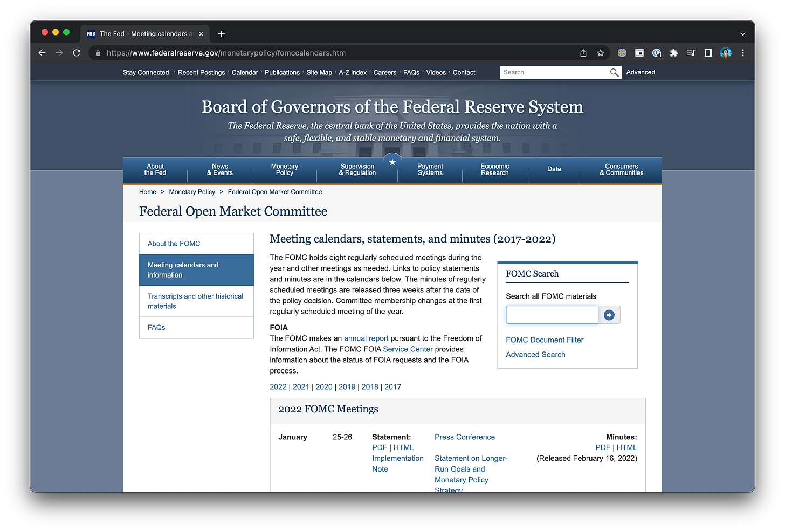Open the Videos link

click(x=436, y=73)
